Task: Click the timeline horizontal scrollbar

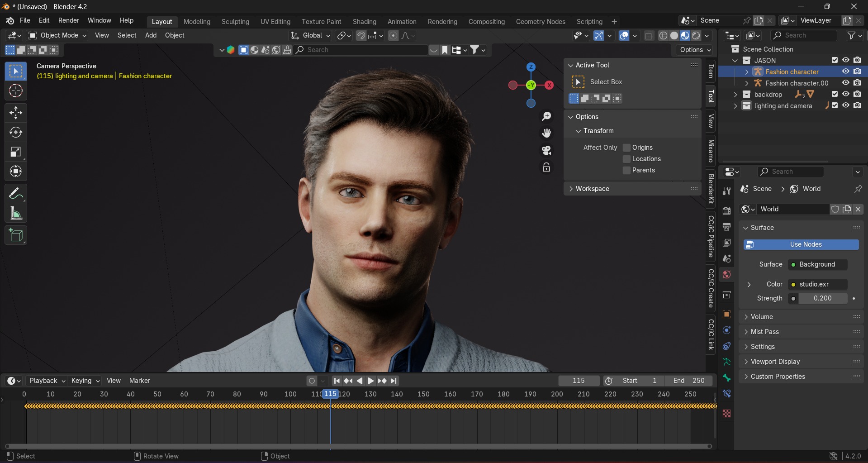Action: point(358,447)
